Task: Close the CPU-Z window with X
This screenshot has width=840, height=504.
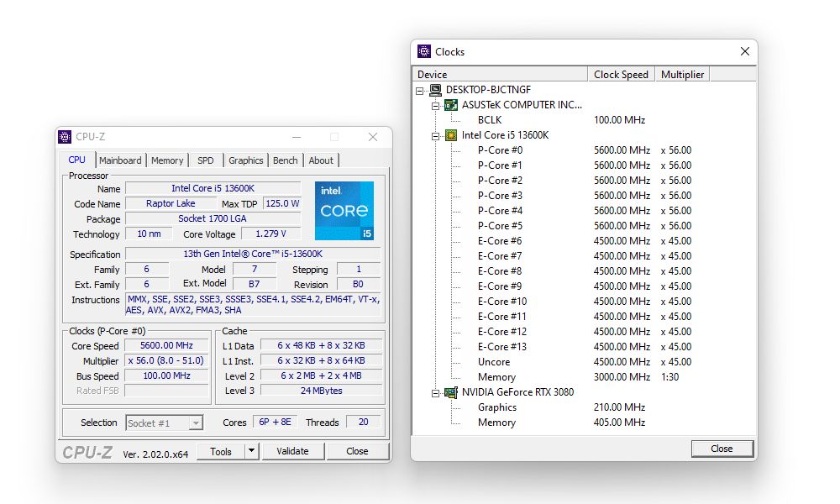Action: (373, 137)
